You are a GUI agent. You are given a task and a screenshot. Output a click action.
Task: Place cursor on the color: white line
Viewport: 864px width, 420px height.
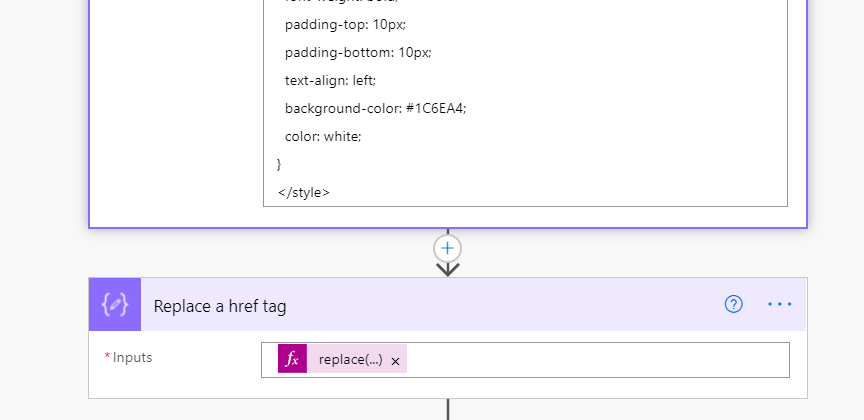(322, 135)
